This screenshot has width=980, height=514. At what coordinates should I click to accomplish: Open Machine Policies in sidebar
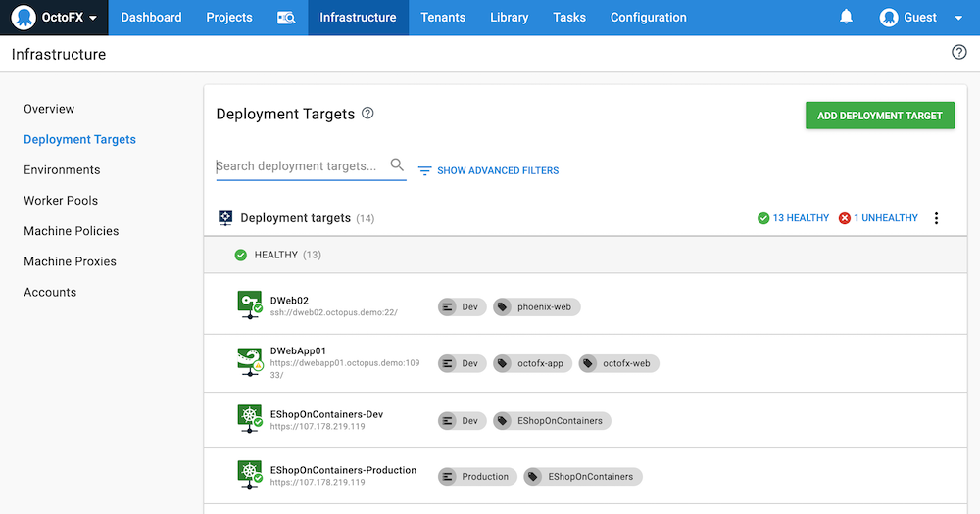(72, 231)
